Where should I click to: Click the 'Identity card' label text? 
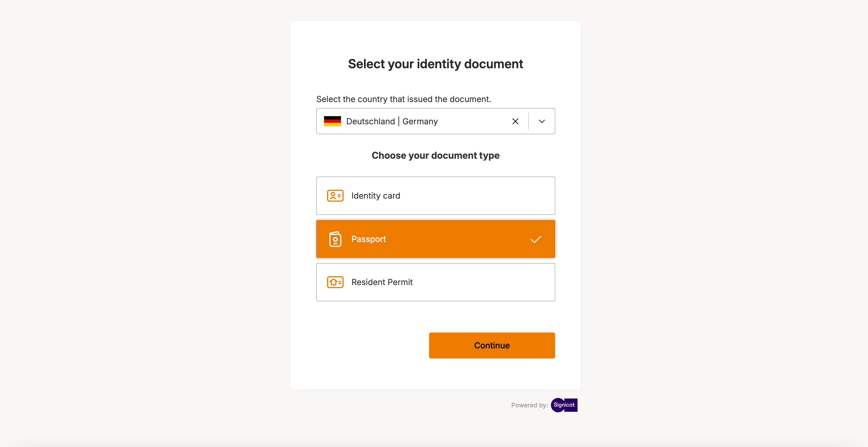coord(376,196)
